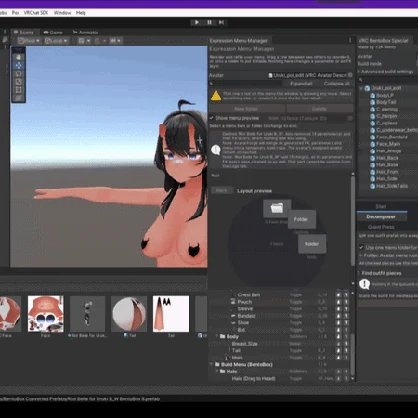The image size is (418, 418).
Task: Click the Bandaid row item icon
Action: [x=233, y=316]
